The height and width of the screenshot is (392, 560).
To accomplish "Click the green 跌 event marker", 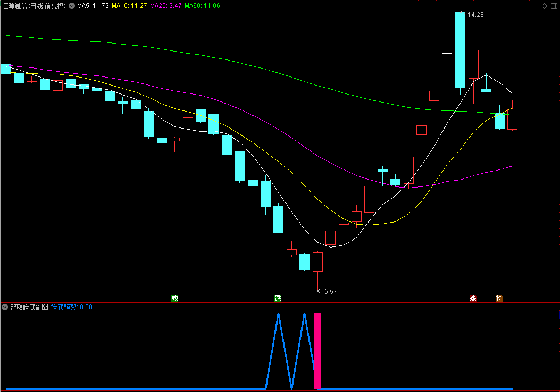I will [x=278, y=298].
